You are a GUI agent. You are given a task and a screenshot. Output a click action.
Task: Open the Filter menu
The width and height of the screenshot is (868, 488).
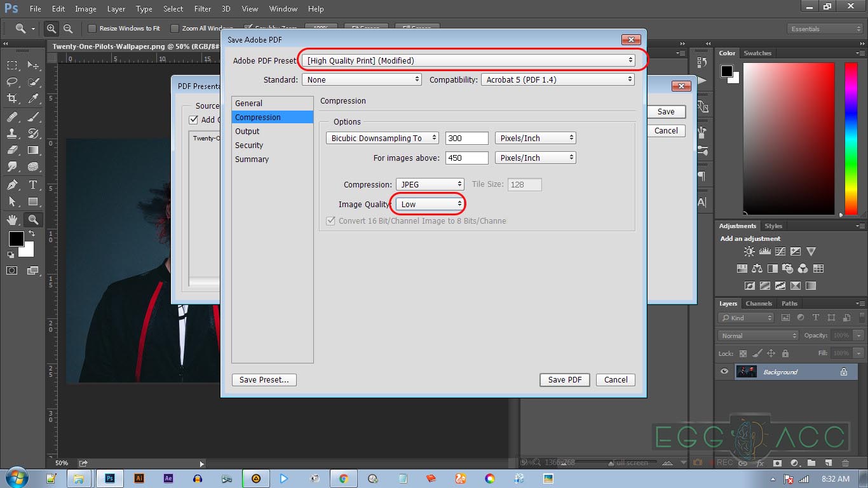pos(203,9)
